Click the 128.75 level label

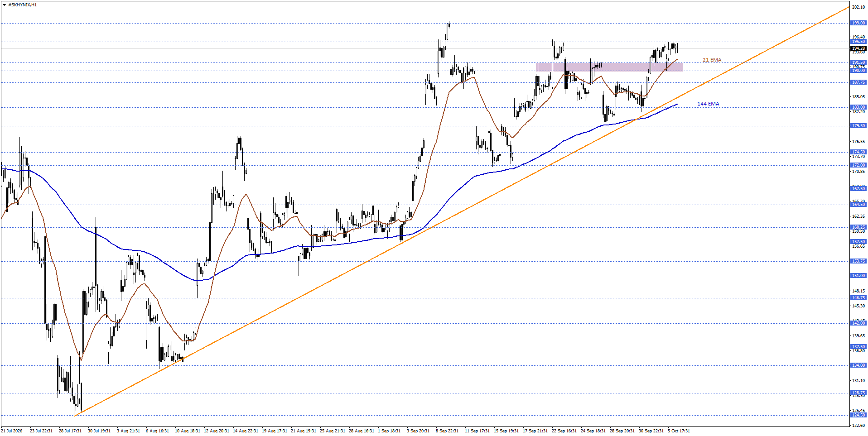coord(858,393)
